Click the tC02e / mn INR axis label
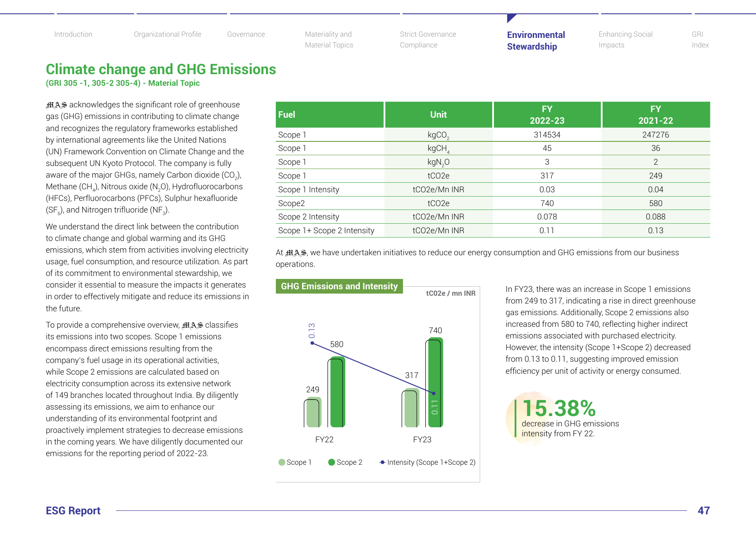 pos(451,293)
